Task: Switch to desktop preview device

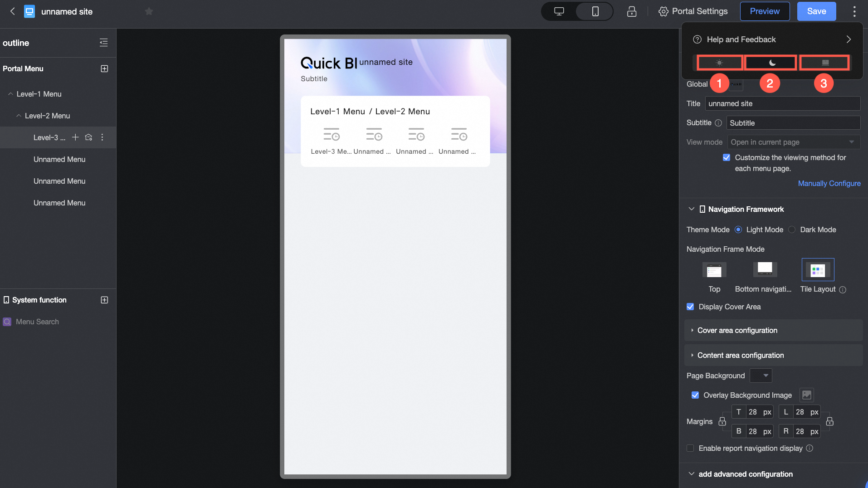Action: (559, 11)
